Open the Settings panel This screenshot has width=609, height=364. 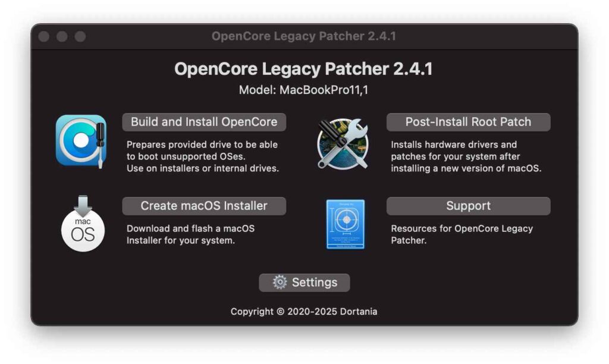click(x=304, y=283)
